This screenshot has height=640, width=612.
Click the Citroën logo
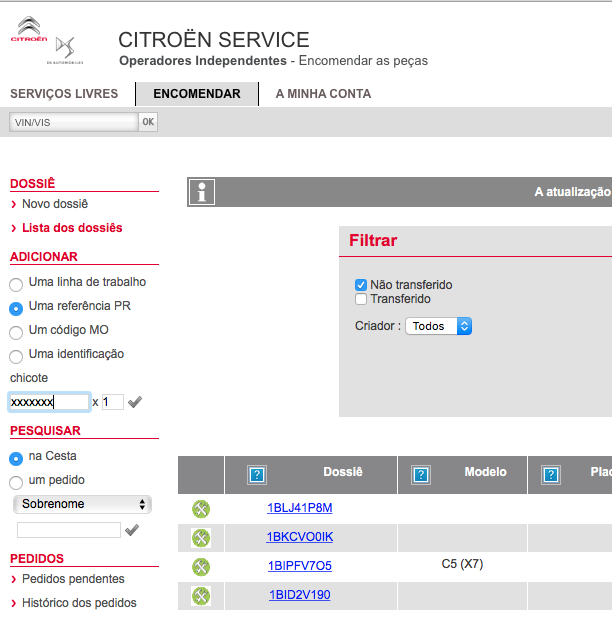click(x=29, y=31)
